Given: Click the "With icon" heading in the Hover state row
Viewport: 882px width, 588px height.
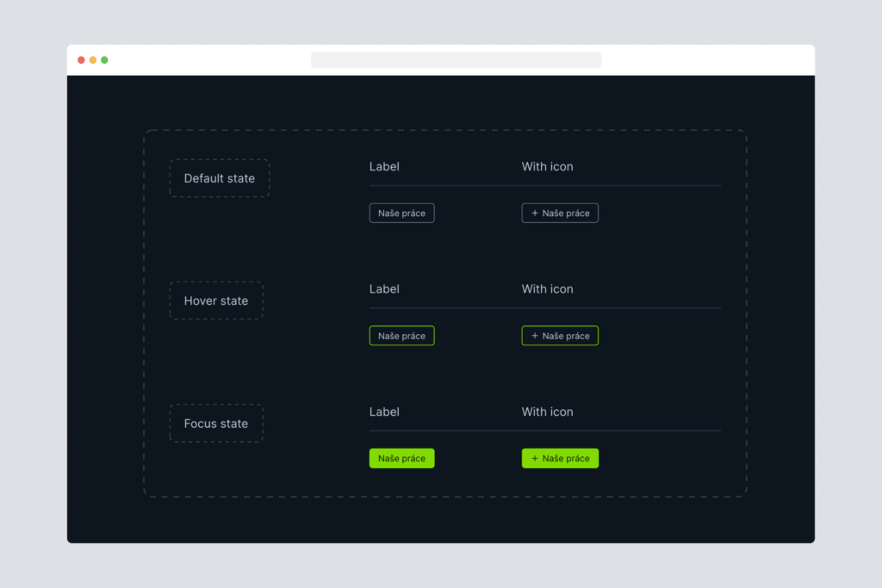Looking at the screenshot, I should 547,289.
